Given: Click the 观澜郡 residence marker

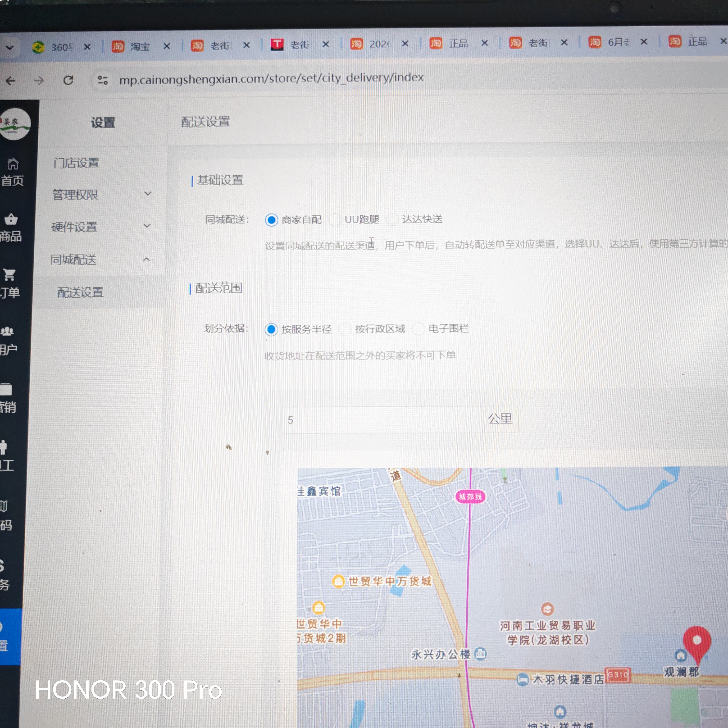Looking at the screenshot, I should point(681,656).
